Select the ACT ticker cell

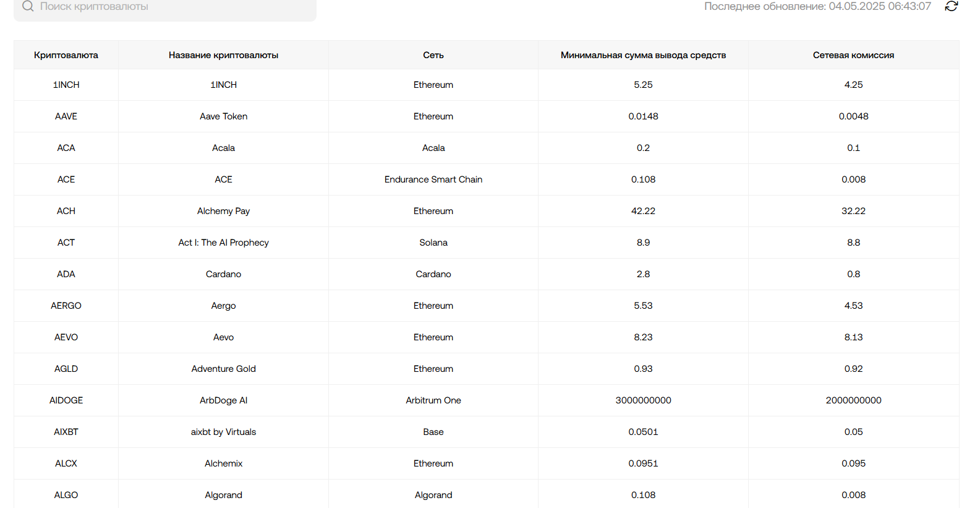click(x=66, y=243)
